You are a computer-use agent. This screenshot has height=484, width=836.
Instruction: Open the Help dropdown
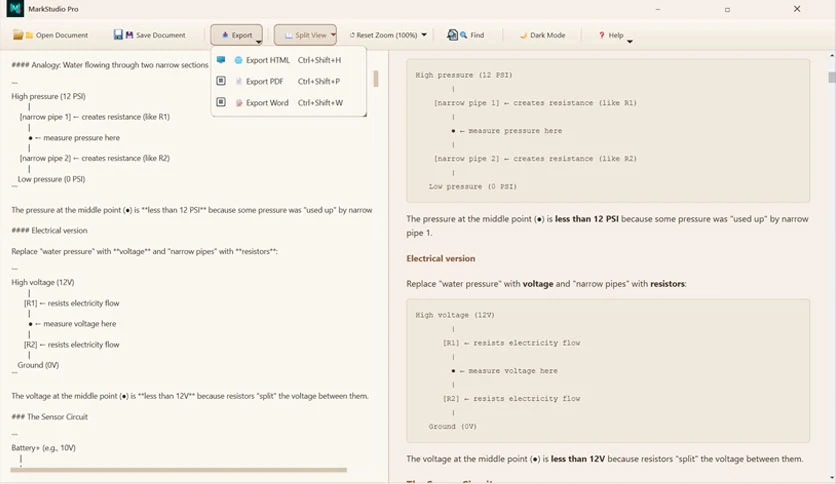coord(614,36)
